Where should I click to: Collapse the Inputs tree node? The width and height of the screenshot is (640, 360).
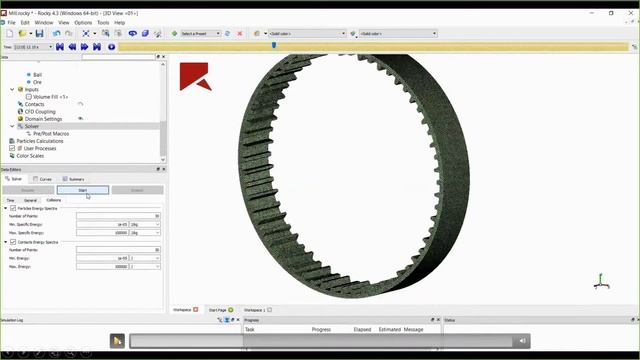(12, 89)
